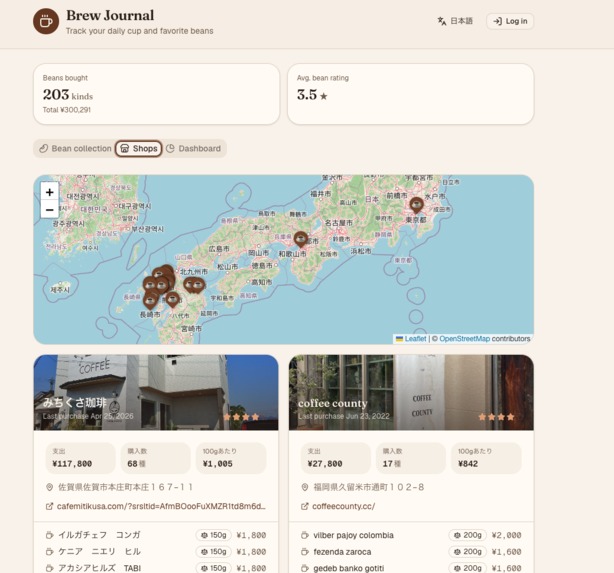Click the 200g badge for vilber pajoy colombia
This screenshot has height=573, width=614.
[x=468, y=535]
